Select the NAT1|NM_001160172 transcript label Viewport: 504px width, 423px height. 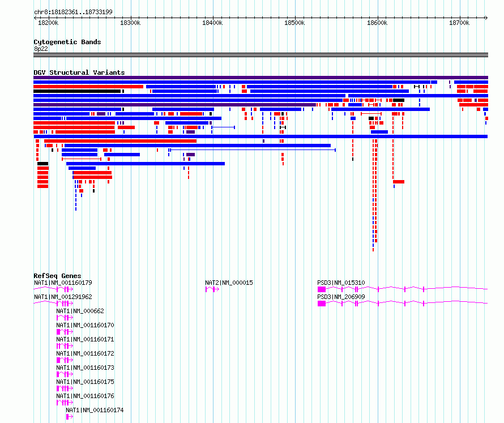click(x=85, y=353)
